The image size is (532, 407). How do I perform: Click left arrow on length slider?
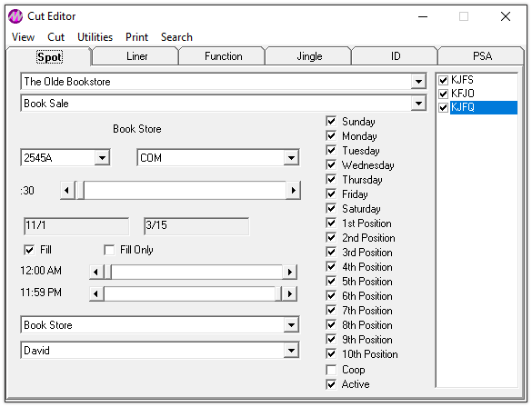click(x=67, y=191)
